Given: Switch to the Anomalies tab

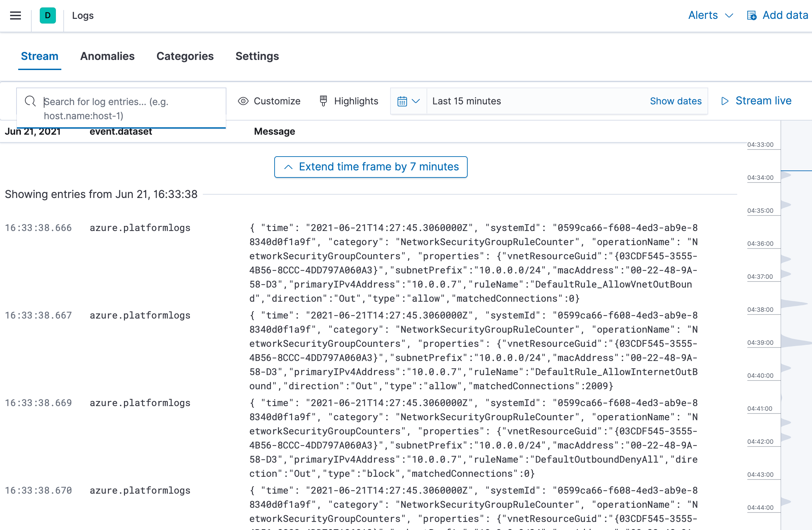Looking at the screenshot, I should coord(107,56).
